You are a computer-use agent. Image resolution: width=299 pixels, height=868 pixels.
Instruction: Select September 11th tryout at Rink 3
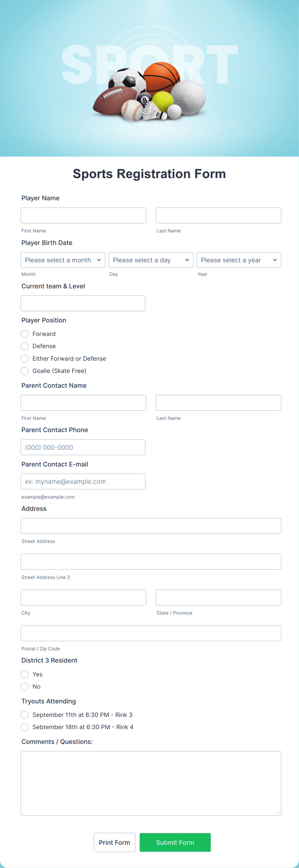coord(24,715)
